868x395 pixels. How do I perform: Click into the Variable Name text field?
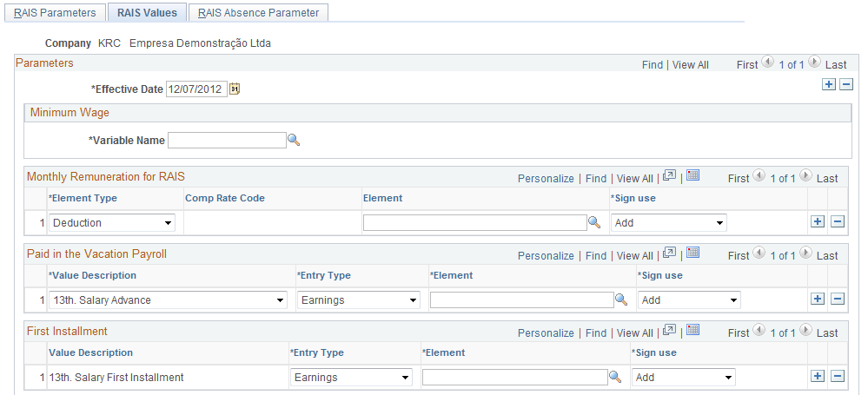point(228,141)
